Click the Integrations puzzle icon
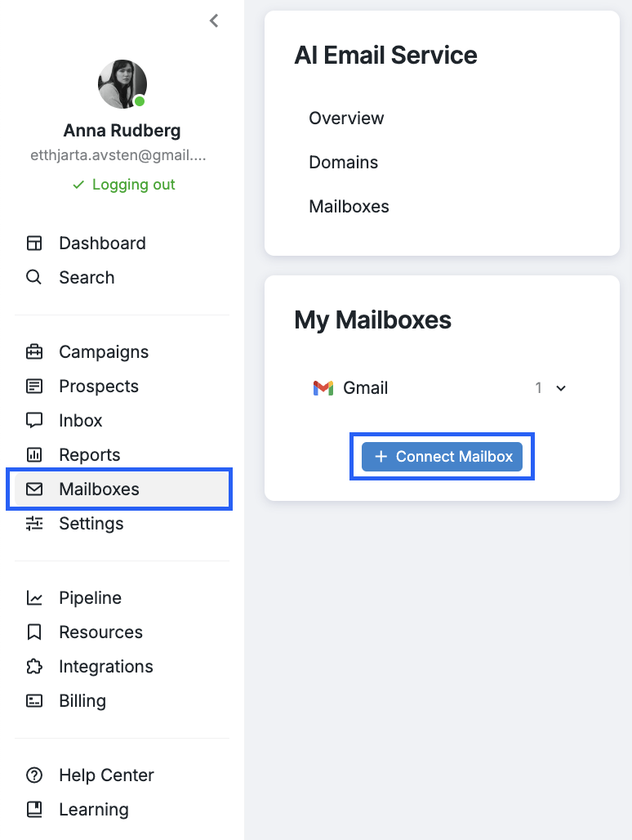 (34, 667)
